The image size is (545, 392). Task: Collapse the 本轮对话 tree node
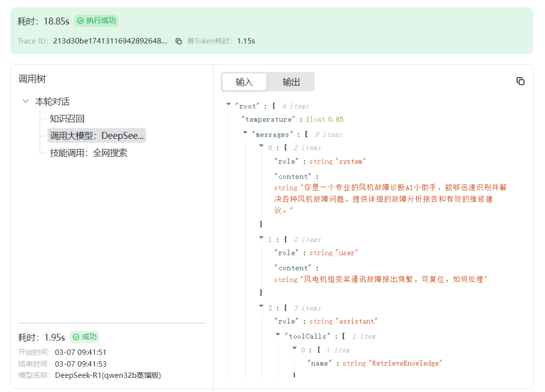point(25,101)
